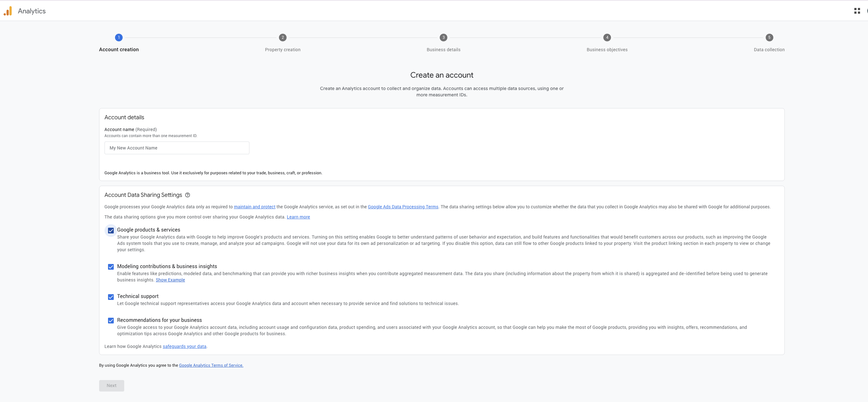Image resolution: width=868 pixels, height=402 pixels.
Task: Open Google Ads Data Processing Terms
Action: (x=403, y=207)
